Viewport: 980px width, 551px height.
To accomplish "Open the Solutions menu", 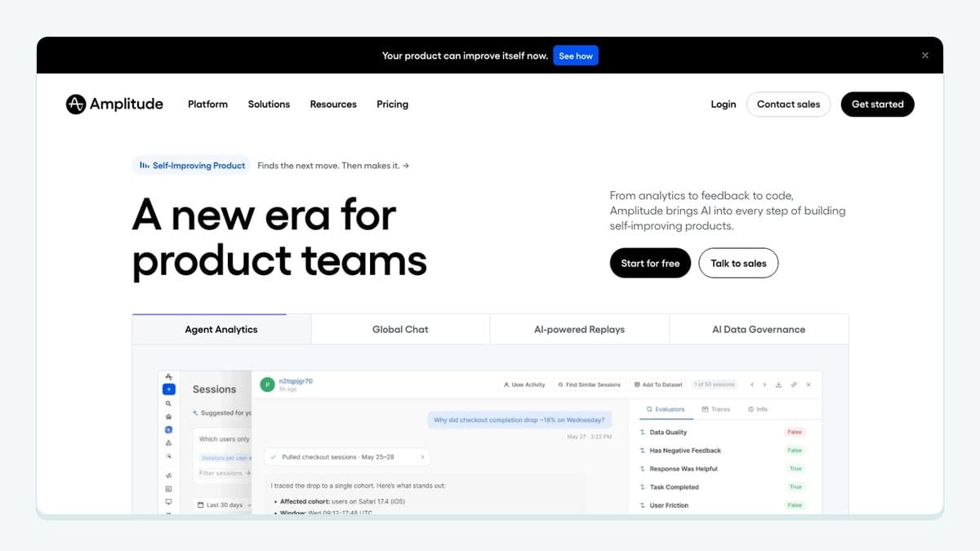I will [269, 104].
